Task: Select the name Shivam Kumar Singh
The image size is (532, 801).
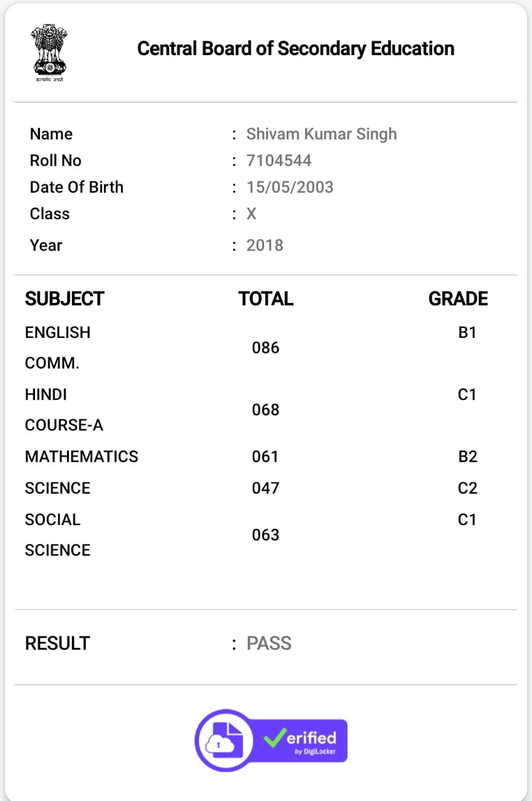Action: coord(322,134)
